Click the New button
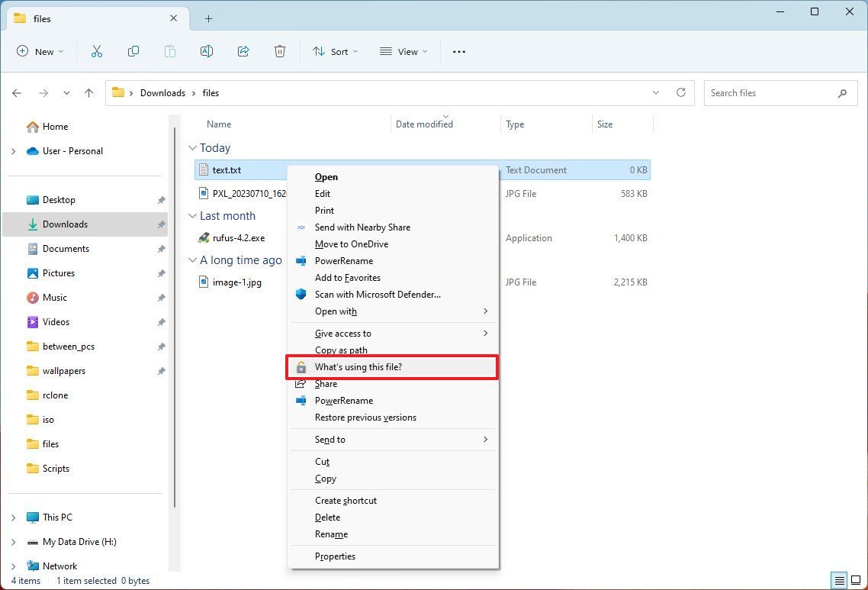 click(40, 51)
